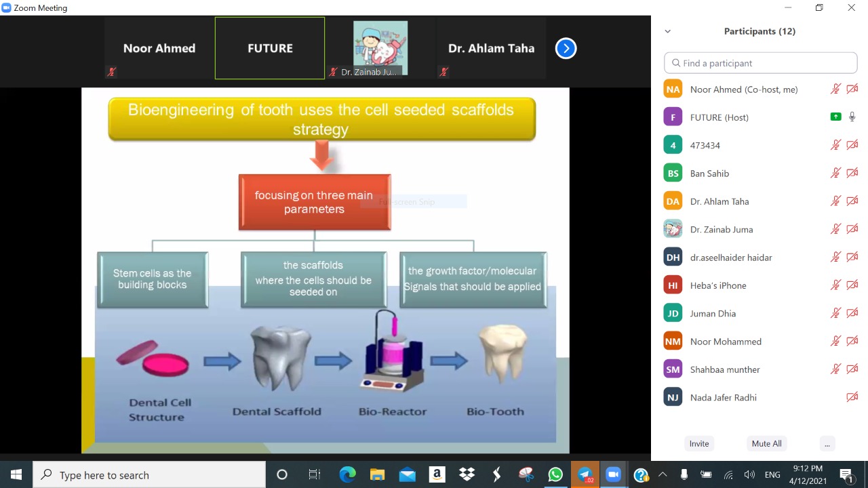Click Nada Jafer Radhi's camera-off icon
The width and height of the screenshot is (868, 488).
click(852, 397)
